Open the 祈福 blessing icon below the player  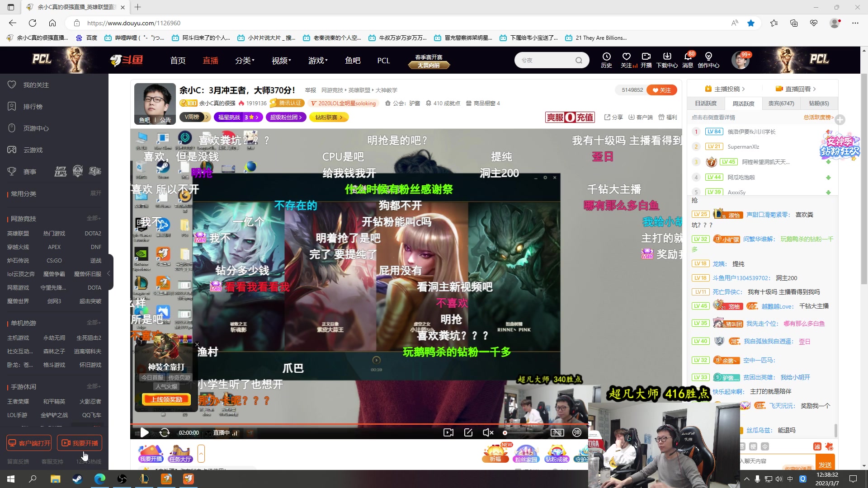click(x=495, y=453)
